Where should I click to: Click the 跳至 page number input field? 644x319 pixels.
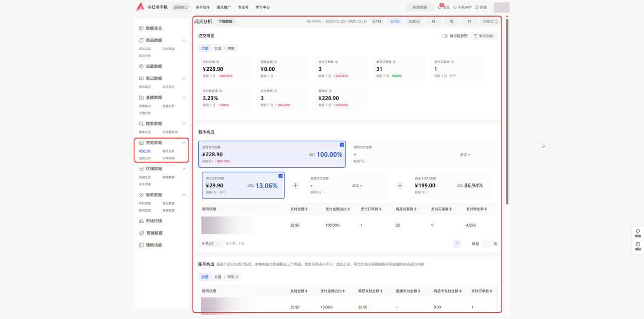486,244
